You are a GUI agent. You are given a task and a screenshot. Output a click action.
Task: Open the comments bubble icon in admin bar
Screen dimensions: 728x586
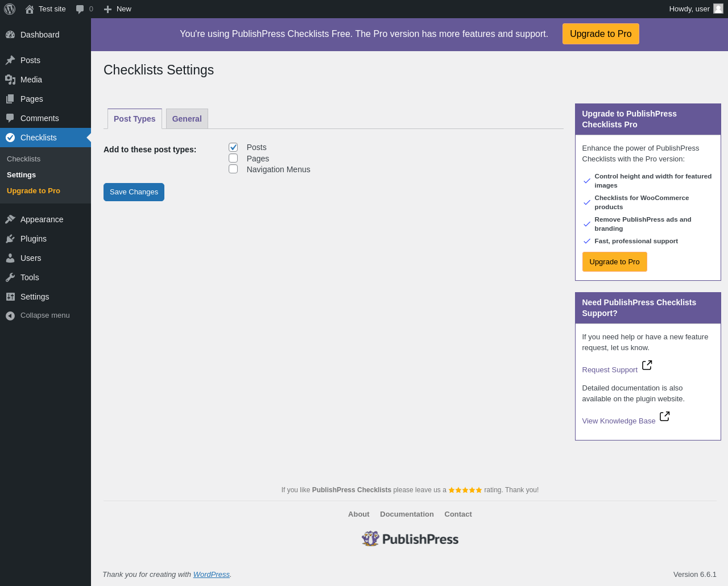(80, 9)
